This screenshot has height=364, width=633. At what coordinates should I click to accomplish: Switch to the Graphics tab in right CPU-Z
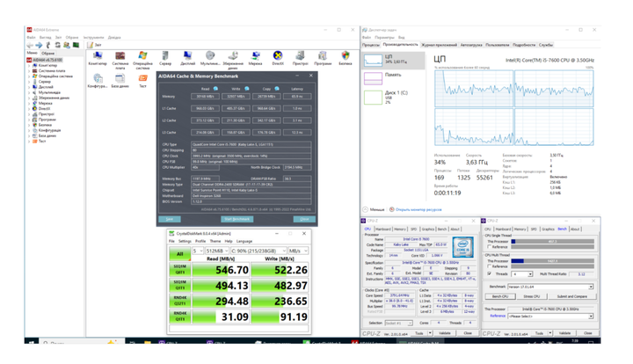(548, 229)
